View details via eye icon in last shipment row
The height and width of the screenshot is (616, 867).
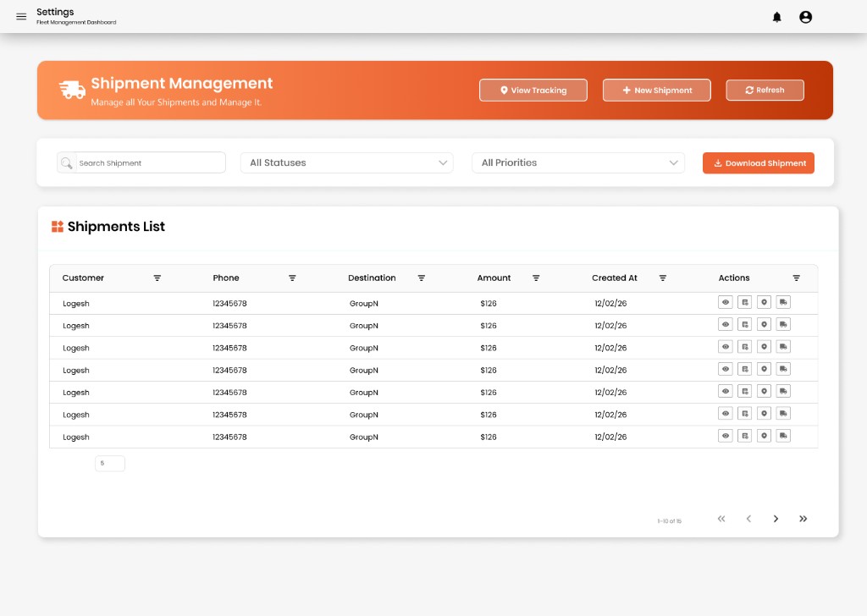(726, 435)
